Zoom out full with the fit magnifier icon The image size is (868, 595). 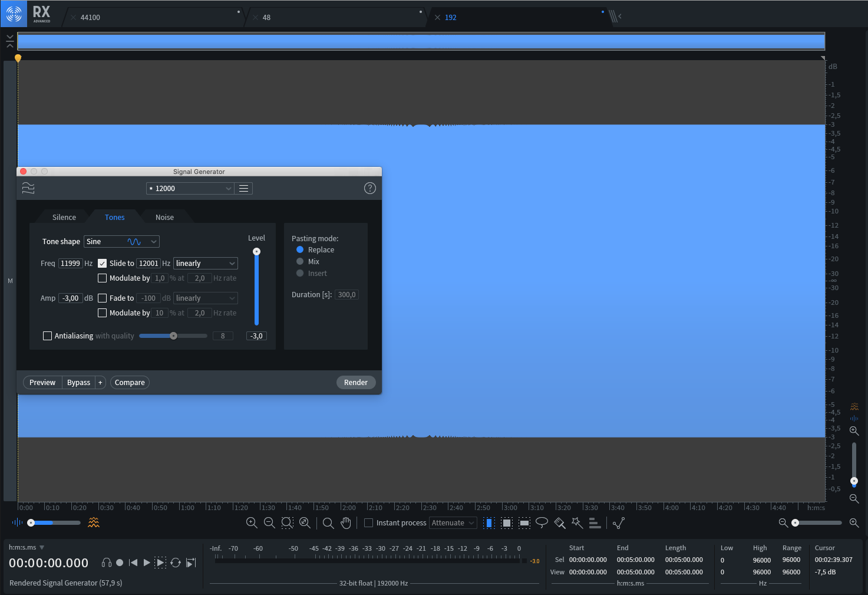(x=305, y=522)
